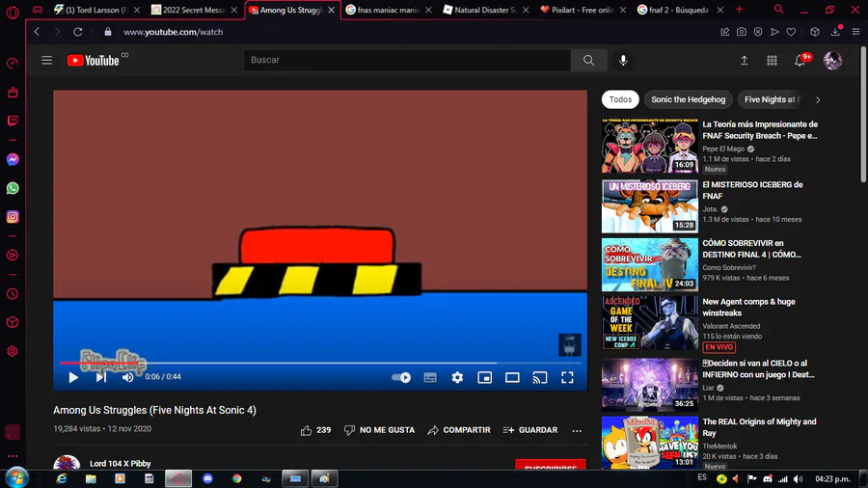Show more filter chips with the arrow
868x488 pixels.
[818, 100]
